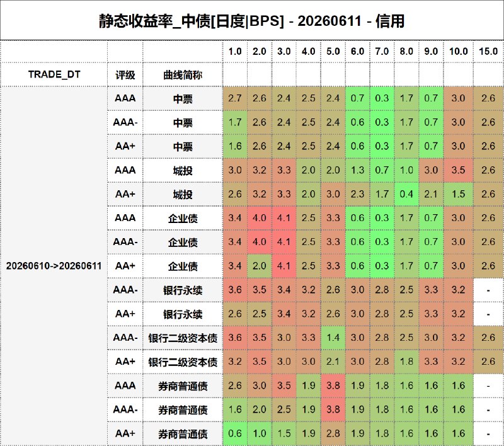
Task: Click 2.5 in AA+ 银行永续 2.0 column
Action: coord(260,314)
